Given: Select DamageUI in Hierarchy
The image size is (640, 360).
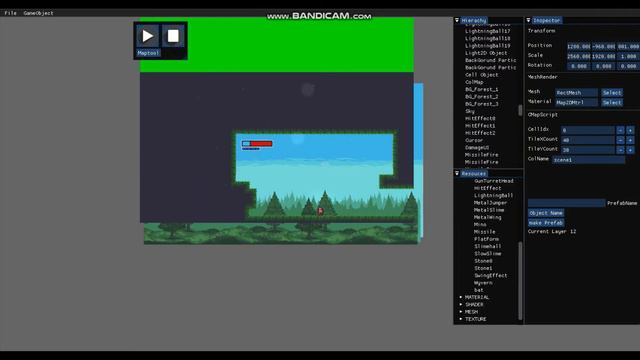Looking at the screenshot, I should coord(477,147).
